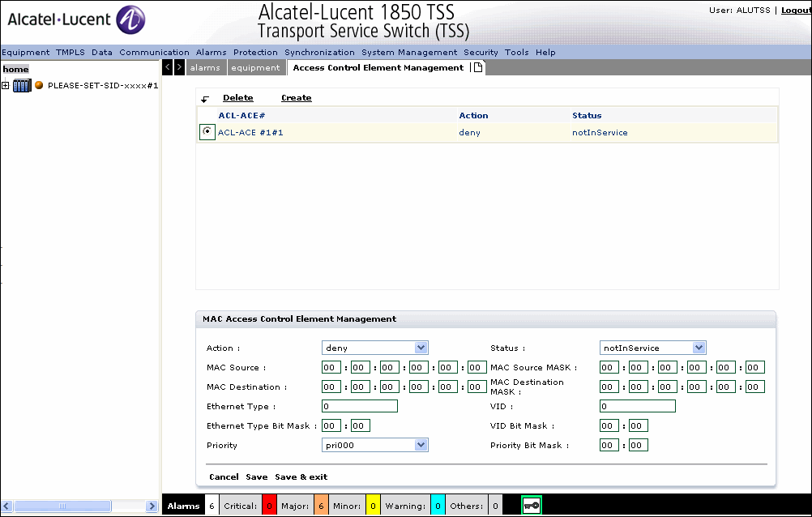
Task: Open the Data menu
Action: [102, 53]
